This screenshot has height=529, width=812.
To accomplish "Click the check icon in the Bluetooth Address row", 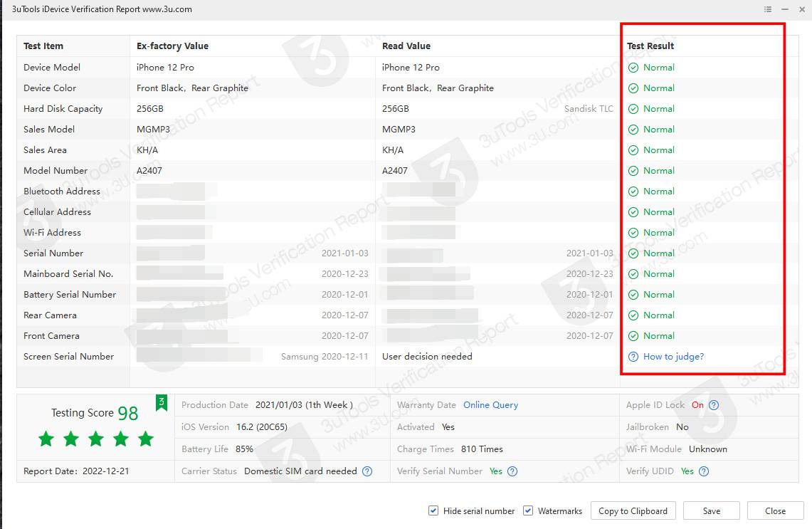I will click(633, 192).
